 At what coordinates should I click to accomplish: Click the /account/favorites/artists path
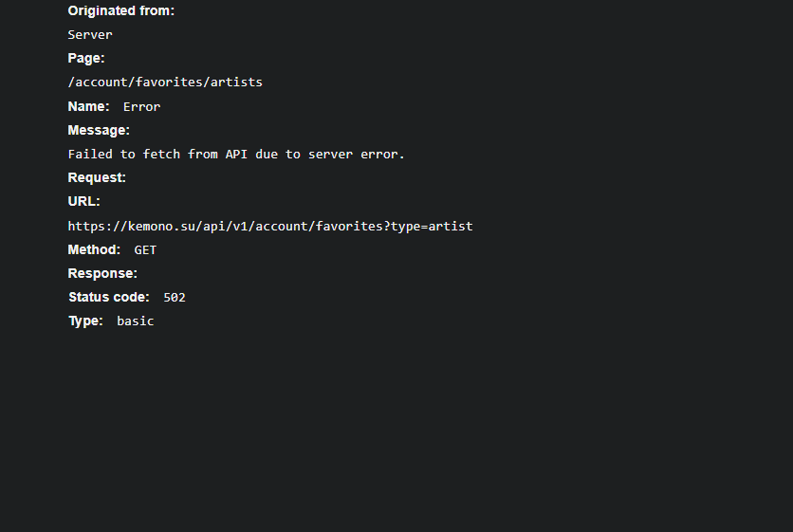pos(165,82)
